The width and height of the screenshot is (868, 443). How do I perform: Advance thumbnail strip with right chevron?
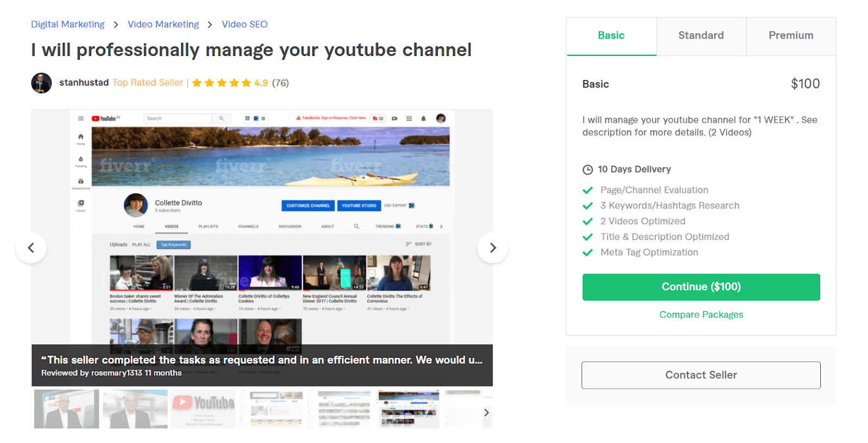(x=486, y=413)
